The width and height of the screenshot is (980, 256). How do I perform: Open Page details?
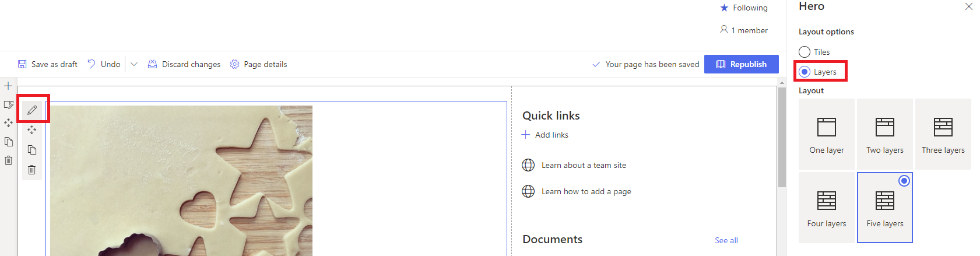(258, 64)
